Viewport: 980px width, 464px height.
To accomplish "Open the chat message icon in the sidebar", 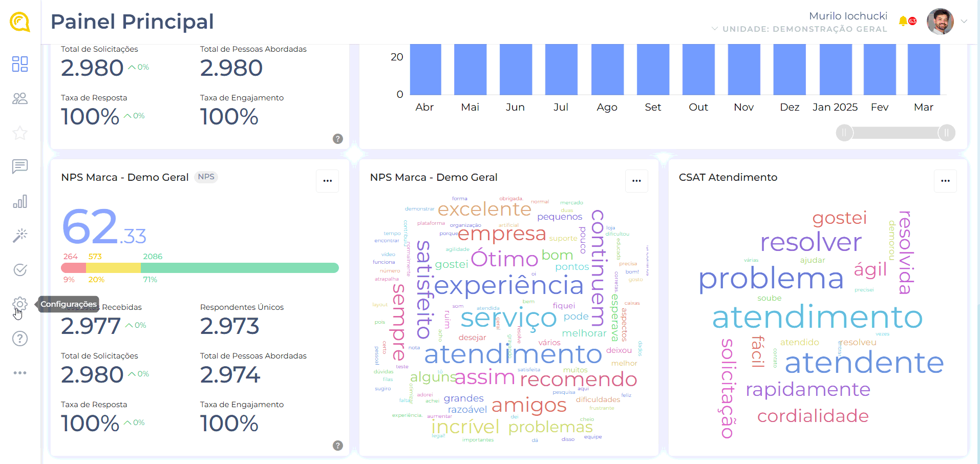I will 20,166.
